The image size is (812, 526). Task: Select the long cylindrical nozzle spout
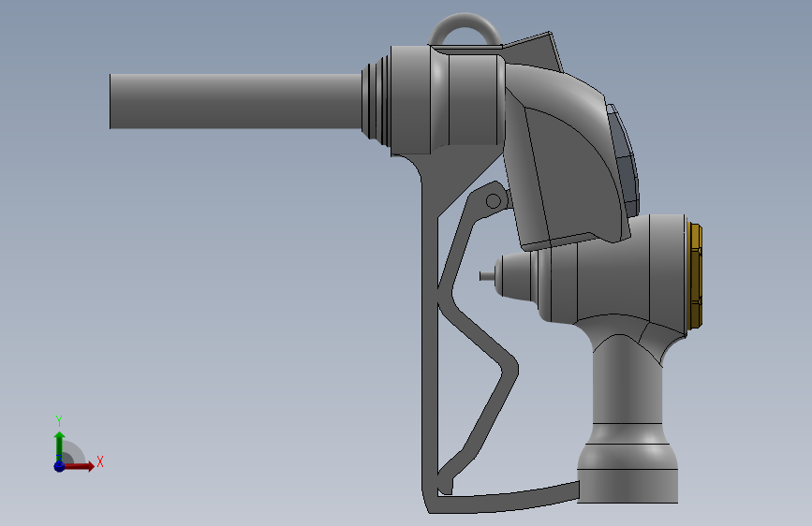236,101
